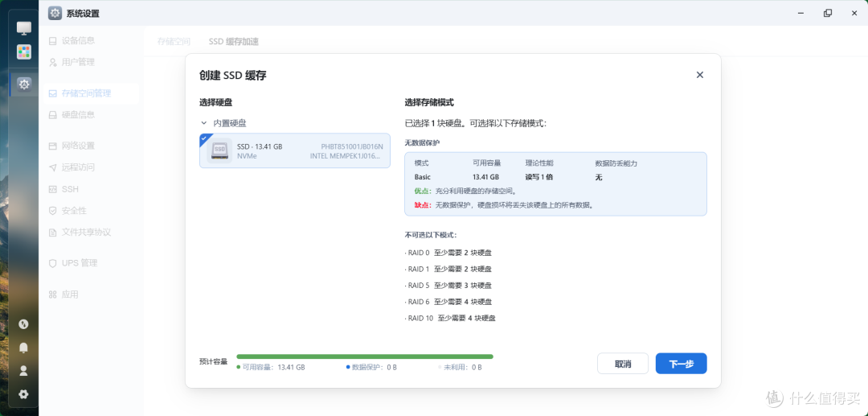
Task: Click 系统设置 title bar gear icon
Action: [55, 14]
